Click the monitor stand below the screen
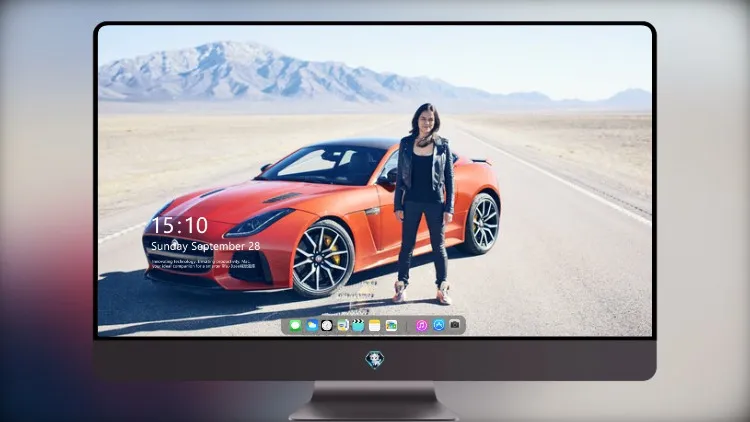 (374, 401)
